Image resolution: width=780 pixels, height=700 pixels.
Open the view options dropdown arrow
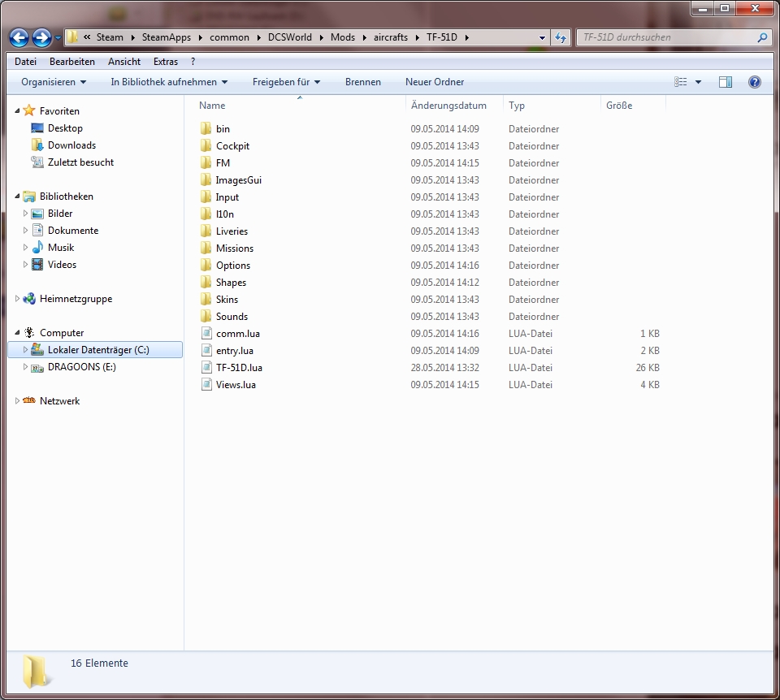tap(698, 82)
